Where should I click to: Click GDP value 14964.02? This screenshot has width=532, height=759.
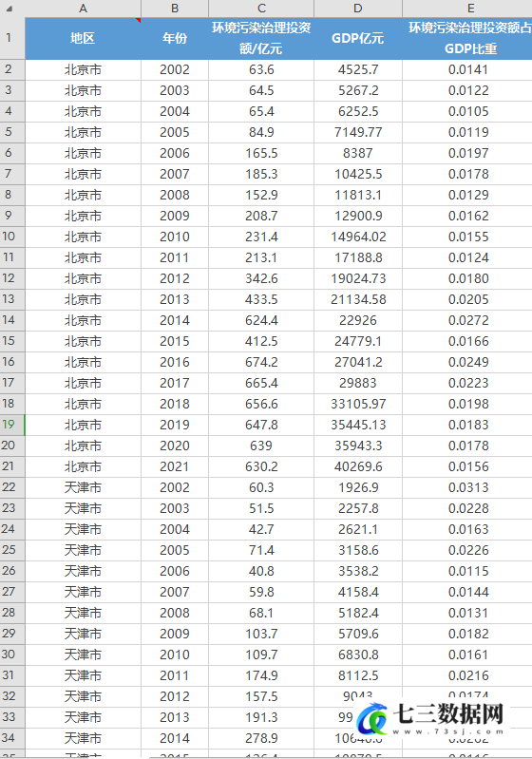coord(358,237)
